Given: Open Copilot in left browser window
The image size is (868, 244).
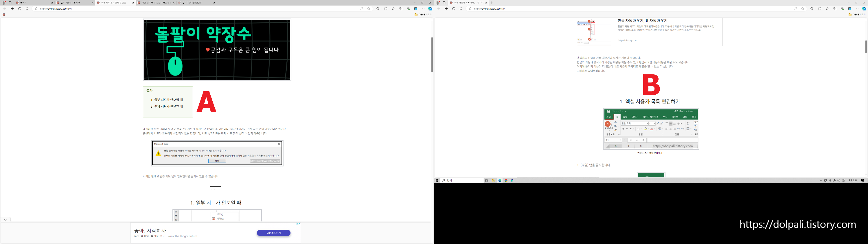Looking at the screenshot, I should [430, 9].
